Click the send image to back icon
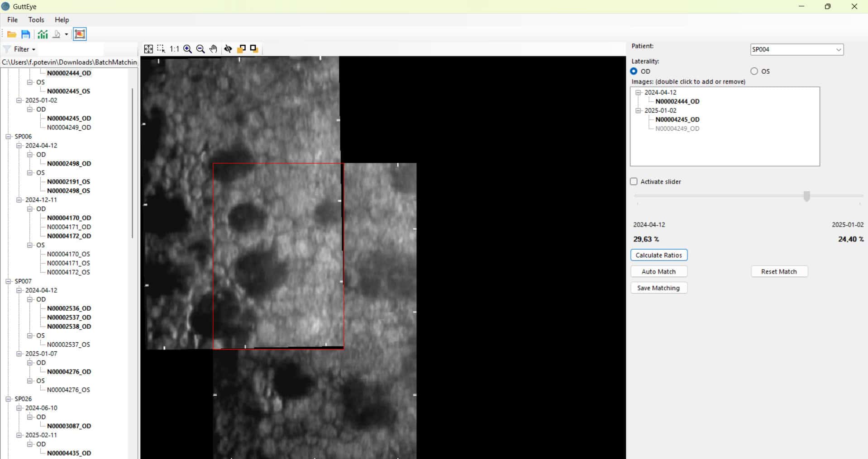 (x=254, y=49)
